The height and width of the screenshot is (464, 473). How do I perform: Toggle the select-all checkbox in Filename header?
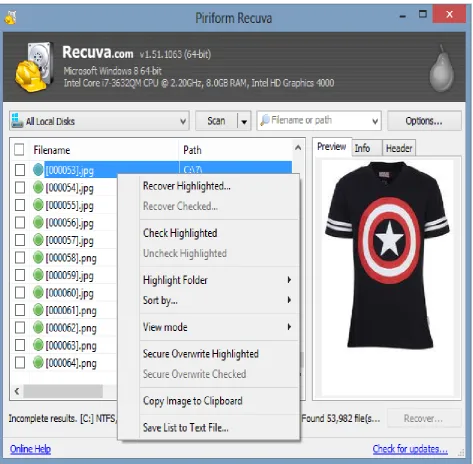[19, 150]
